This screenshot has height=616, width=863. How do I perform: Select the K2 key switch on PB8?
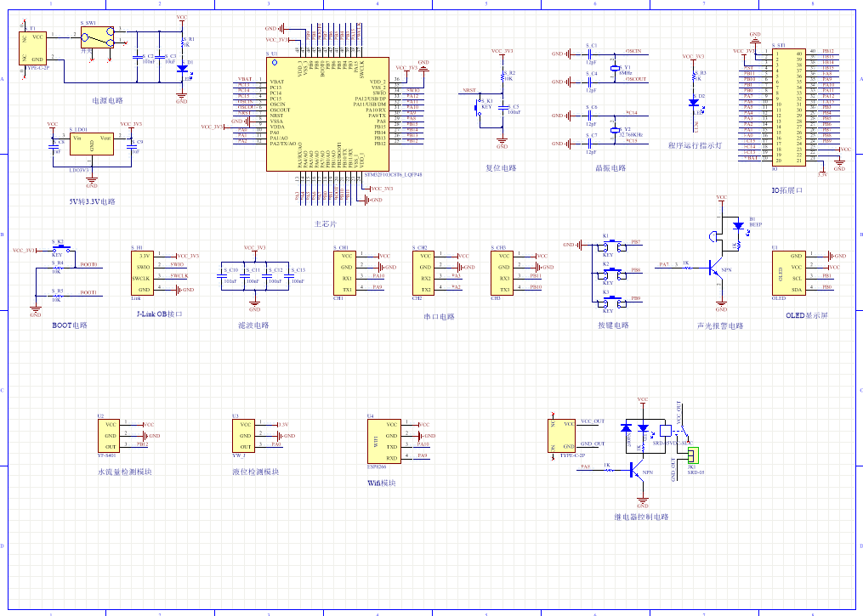coord(611,273)
